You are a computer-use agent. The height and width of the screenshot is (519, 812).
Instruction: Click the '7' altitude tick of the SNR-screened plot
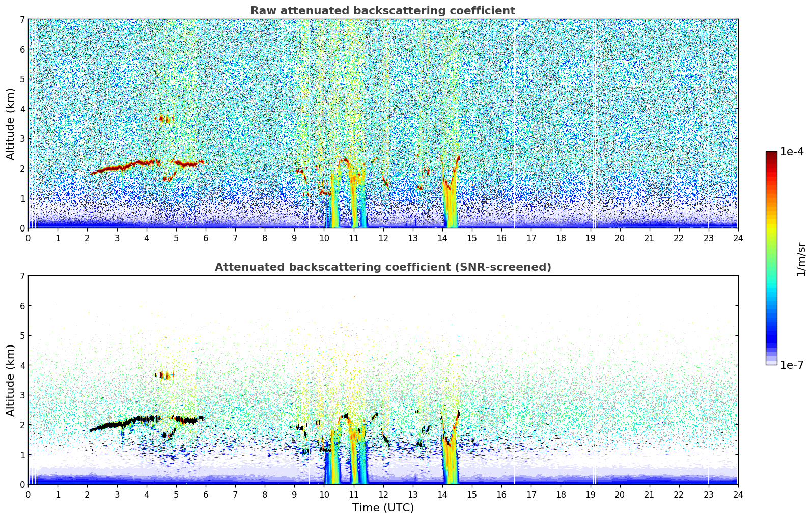pyautogui.click(x=22, y=276)
